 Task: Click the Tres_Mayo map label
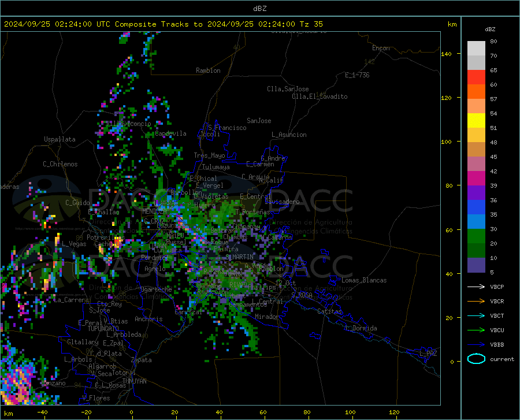click(209, 155)
